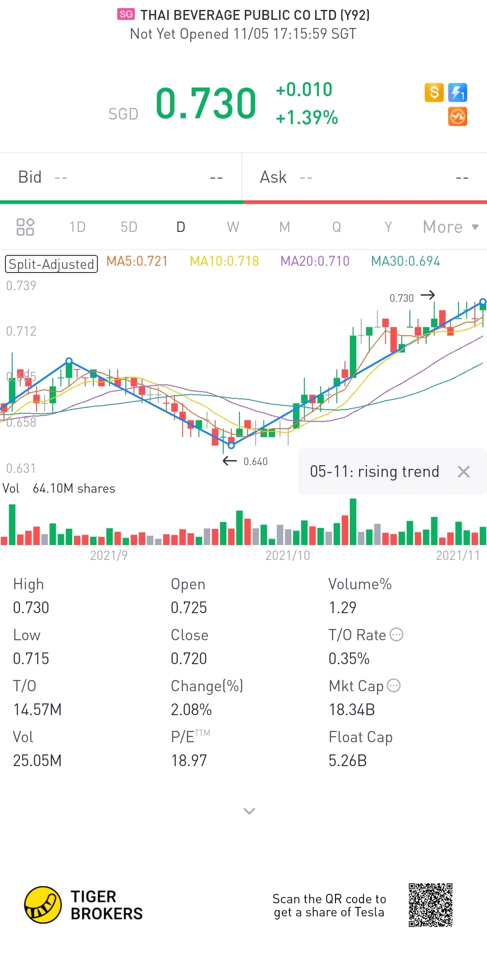Tap the +0.010 price change value

[x=304, y=89]
